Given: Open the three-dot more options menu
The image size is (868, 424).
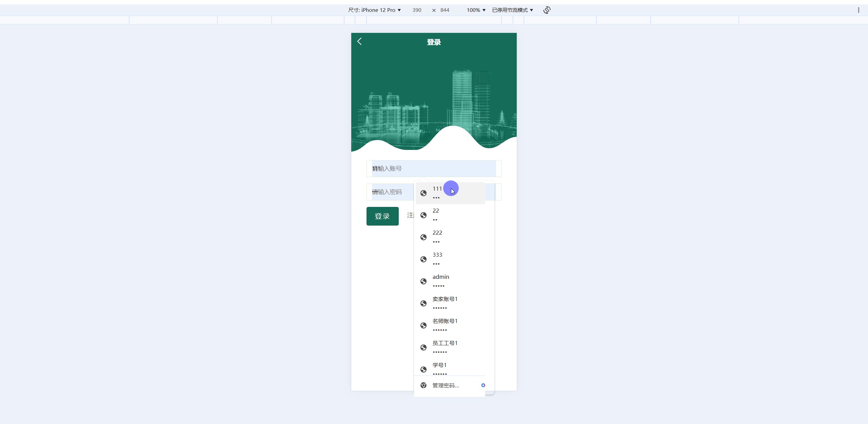Looking at the screenshot, I should [x=859, y=10].
